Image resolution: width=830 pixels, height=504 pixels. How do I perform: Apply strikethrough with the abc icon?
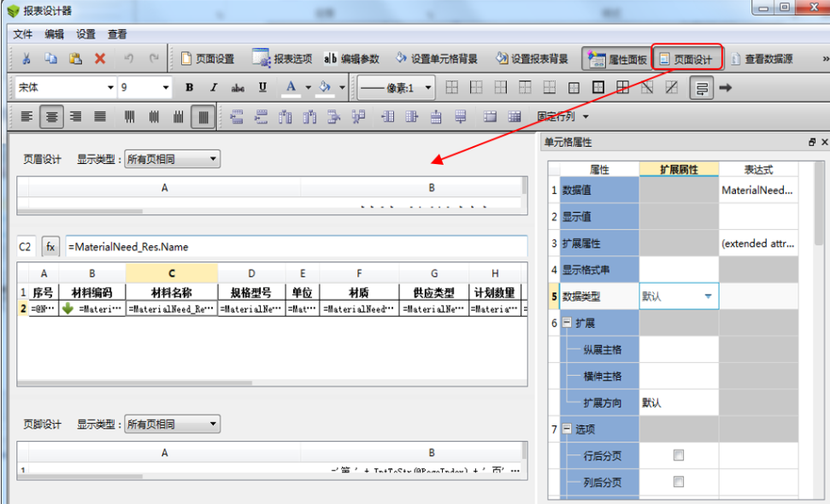(x=238, y=88)
